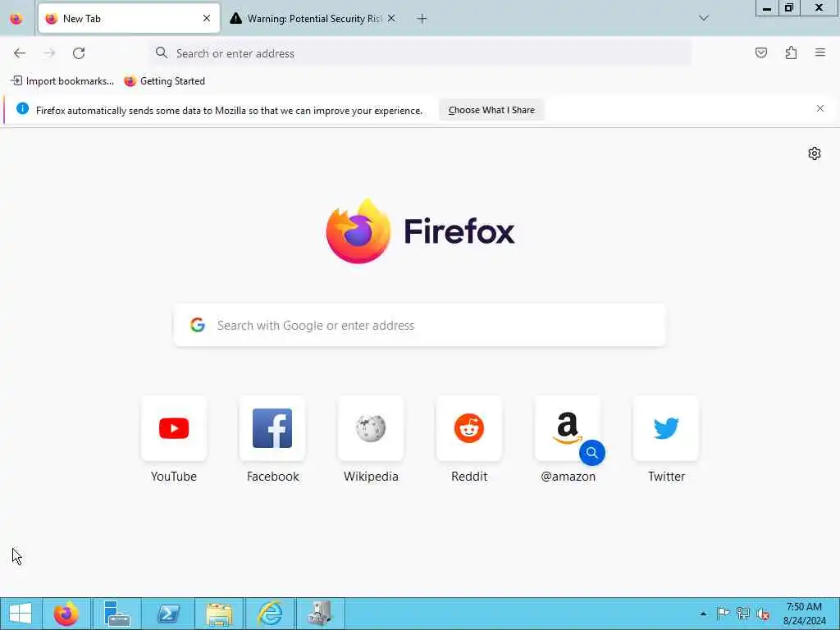This screenshot has width=840, height=630.
Task: Open a new tab with plus button
Action: (x=422, y=19)
